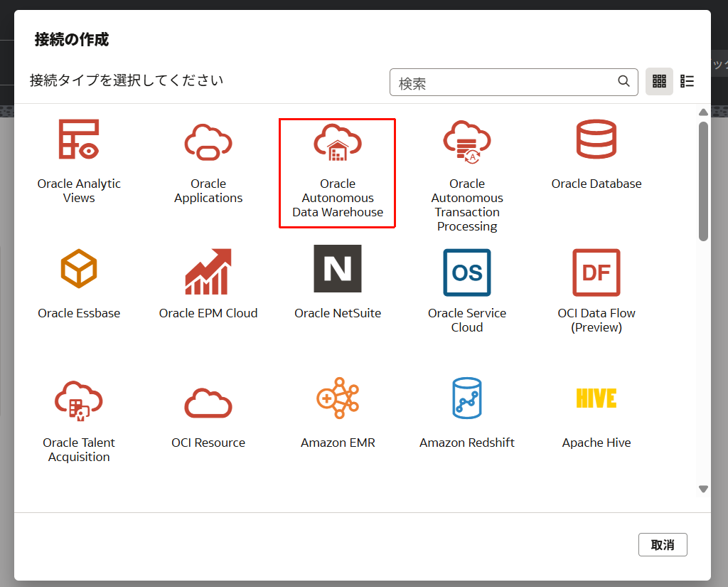Choose the Oracle Essbase cube icon
Image resolution: width=728 pixels, height=587 pixels.
[79, 269]
